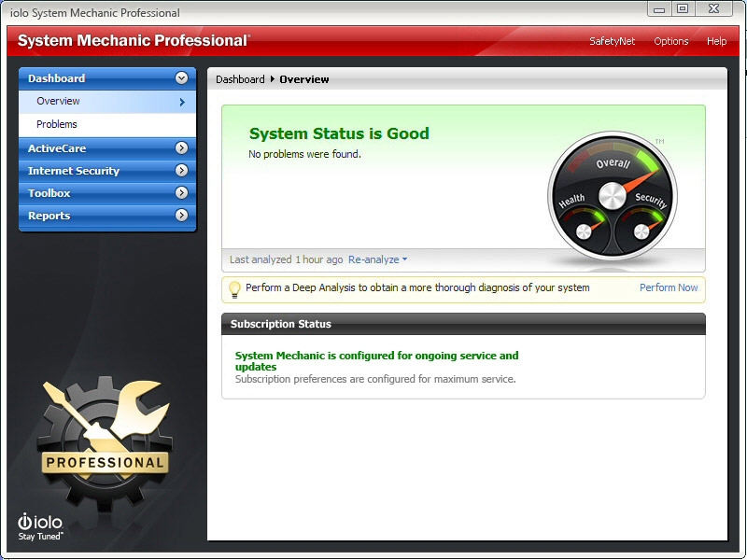Image resolution: width=747 pixels, height=560 pixels.
Task: Click Dashboard in the breadcrumb path
Action: [x=239, y=79]
